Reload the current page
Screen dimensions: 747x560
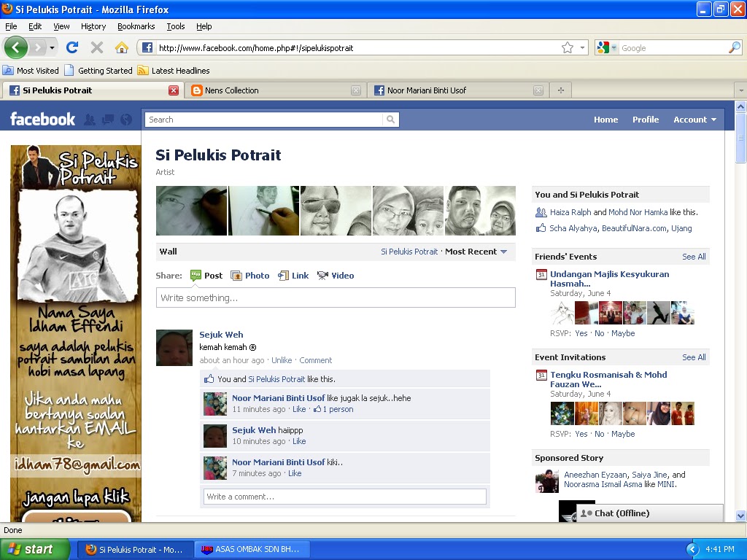point(72,47)
